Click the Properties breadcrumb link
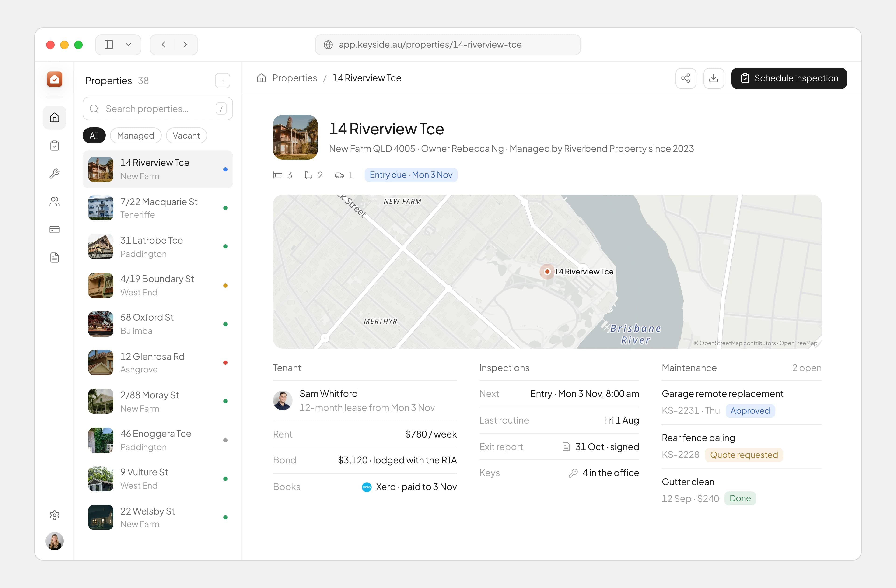 tap(294, 78)
